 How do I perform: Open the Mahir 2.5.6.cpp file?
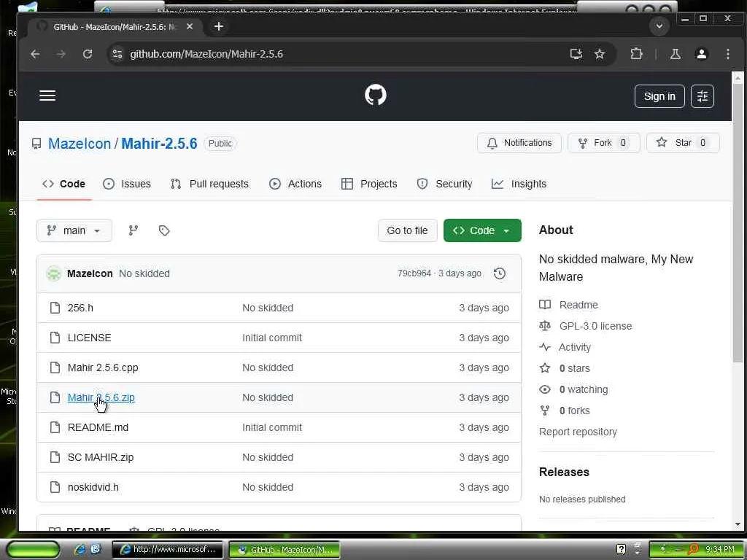click(x=103, y=367)
